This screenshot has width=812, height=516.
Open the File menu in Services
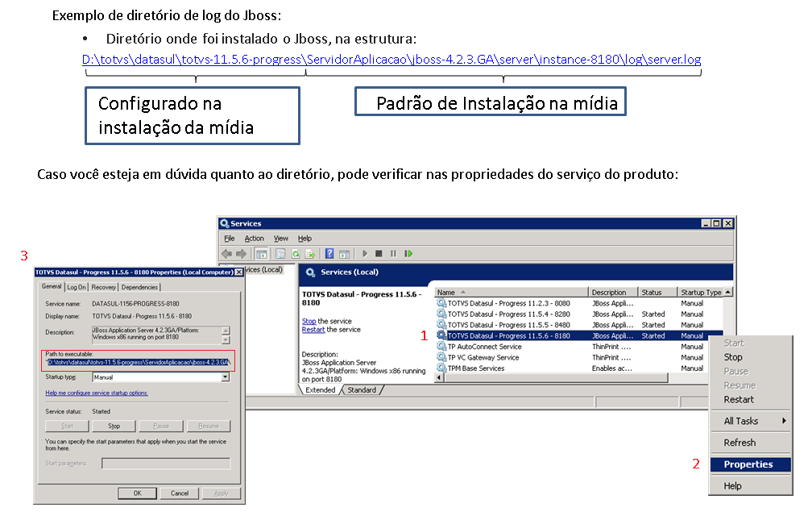[230, 239]
